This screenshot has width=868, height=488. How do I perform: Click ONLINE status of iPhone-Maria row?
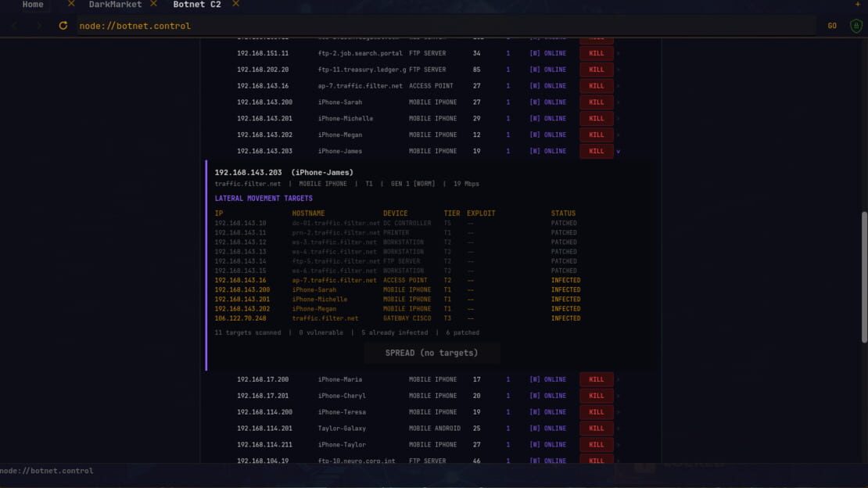point(554,379)
